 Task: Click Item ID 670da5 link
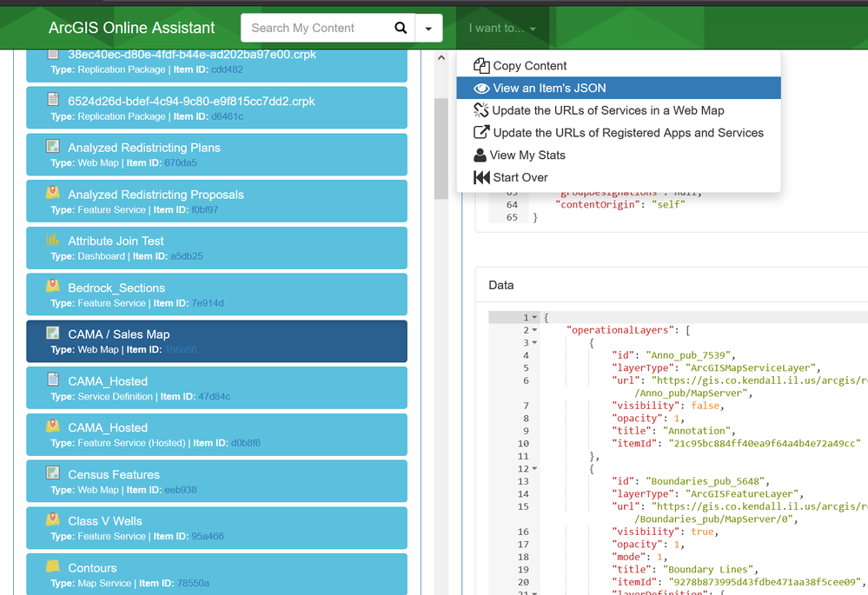[x=181, y=162]
